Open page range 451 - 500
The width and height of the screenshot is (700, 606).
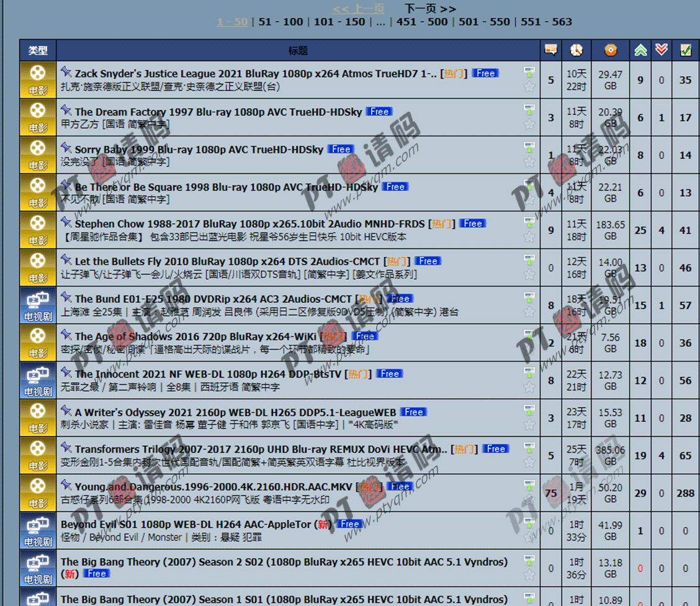[x=422, y=22]
